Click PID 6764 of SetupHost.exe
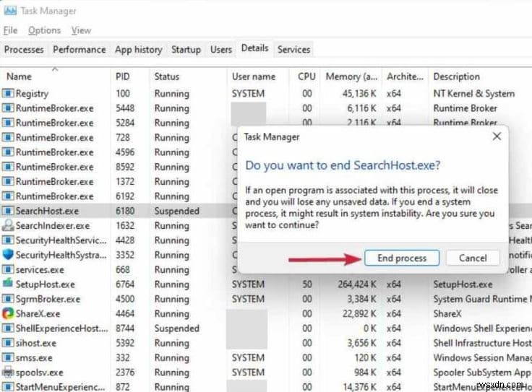 click(125, 284)
